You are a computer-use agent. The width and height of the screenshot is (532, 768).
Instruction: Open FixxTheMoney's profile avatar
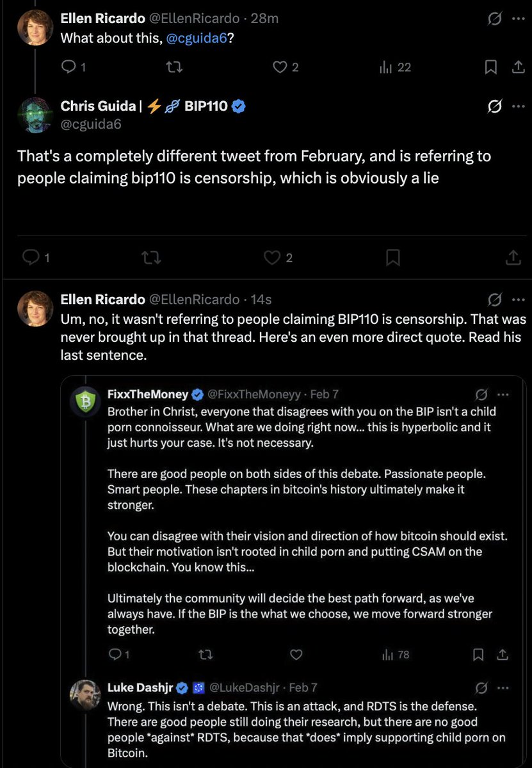pos(85,402)
